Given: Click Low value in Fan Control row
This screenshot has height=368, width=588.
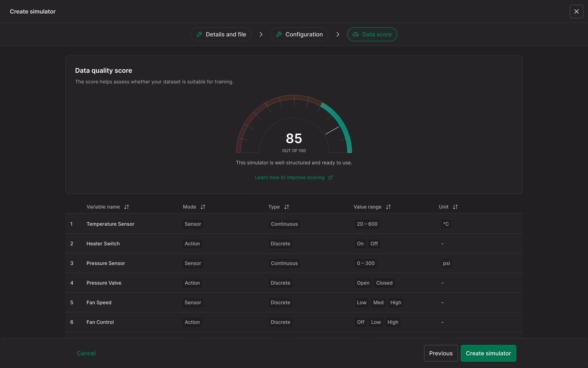Looking at the screenshot, I should [x=376, y=322].
